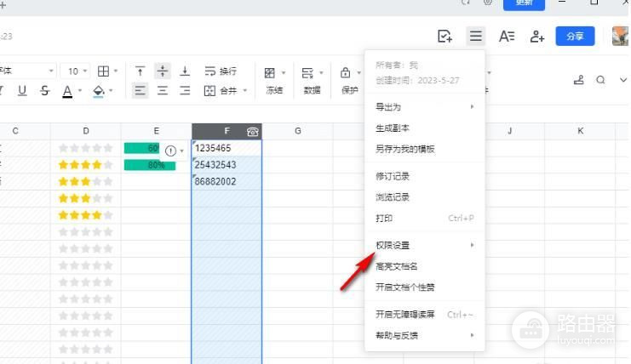Open the 导出为 export submenu
Image resolution: width=631 pixels, height=364 pixels.
[425, 107]
